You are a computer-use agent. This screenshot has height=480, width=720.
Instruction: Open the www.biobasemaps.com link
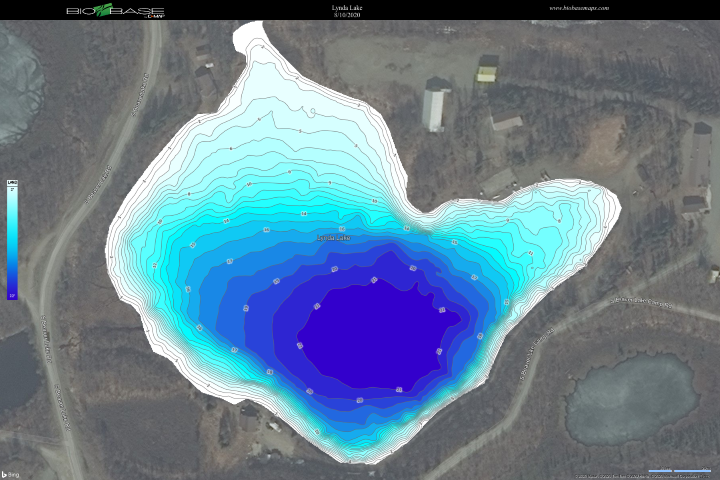click(579, 8)
